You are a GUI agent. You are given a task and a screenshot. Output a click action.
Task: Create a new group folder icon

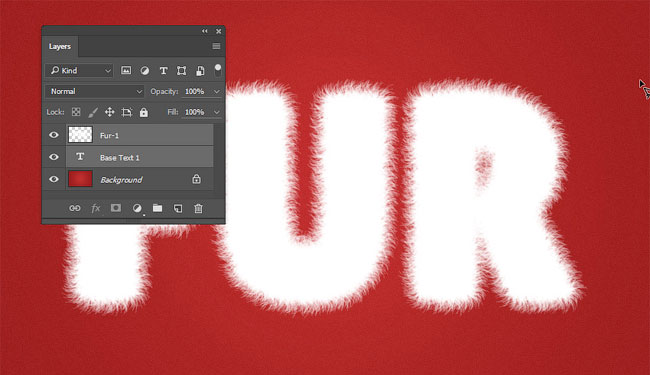(158, 208)
